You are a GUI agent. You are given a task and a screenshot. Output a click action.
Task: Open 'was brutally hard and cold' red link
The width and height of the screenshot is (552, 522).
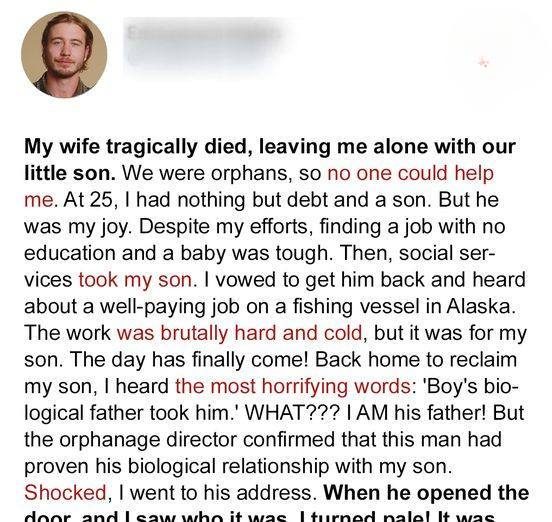click(x=239, y=333)
